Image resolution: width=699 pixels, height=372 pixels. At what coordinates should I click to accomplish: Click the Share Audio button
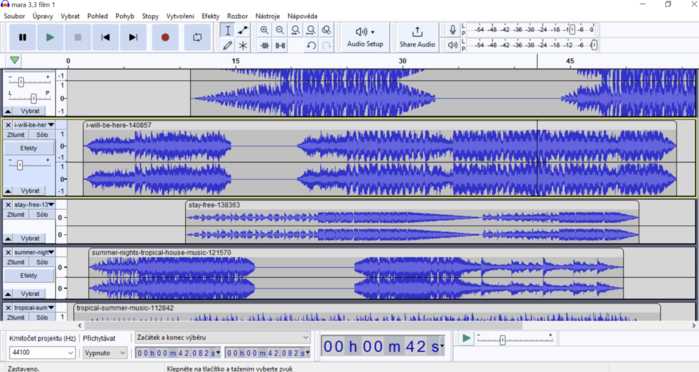point(417,37)
